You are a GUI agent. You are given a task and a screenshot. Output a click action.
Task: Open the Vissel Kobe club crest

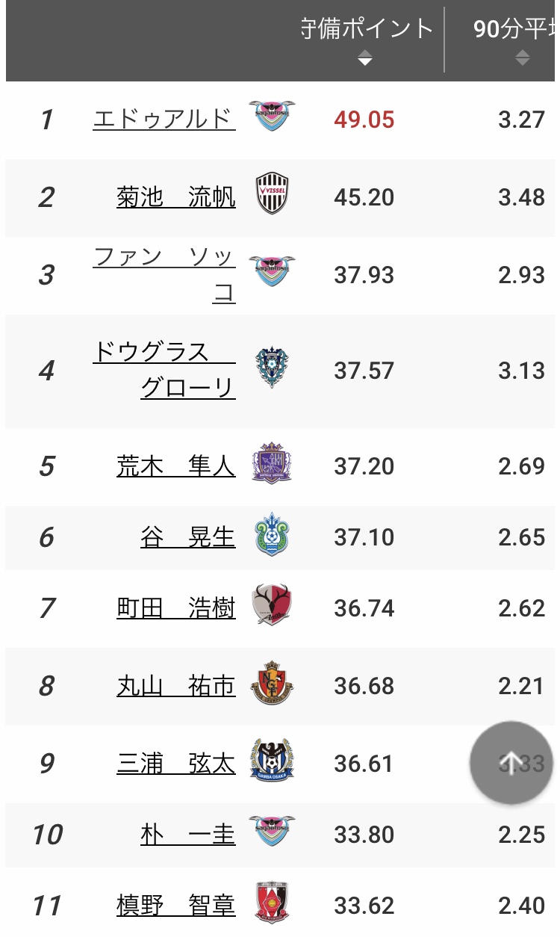point(272,194)
